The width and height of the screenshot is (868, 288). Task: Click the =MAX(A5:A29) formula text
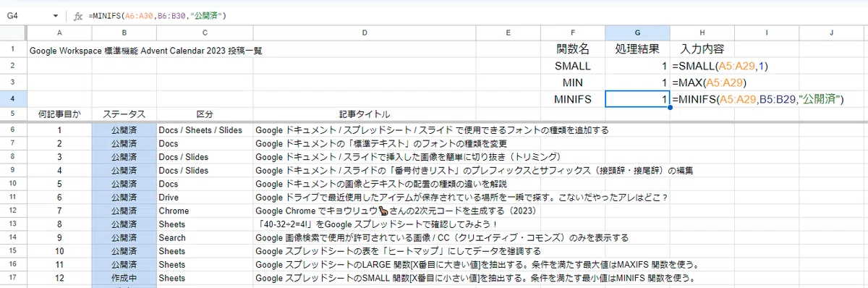[x=710, y=82]
